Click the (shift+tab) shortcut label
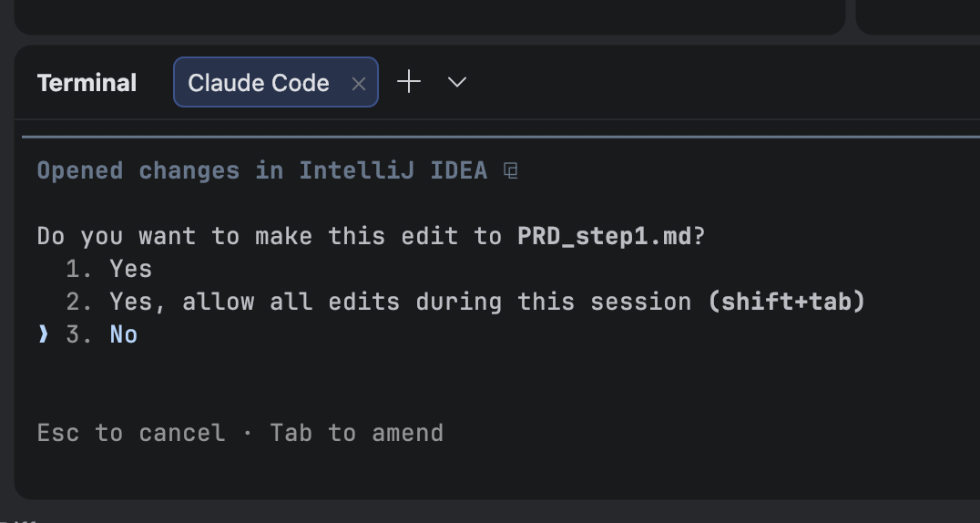980x523 pixels. 786,302
